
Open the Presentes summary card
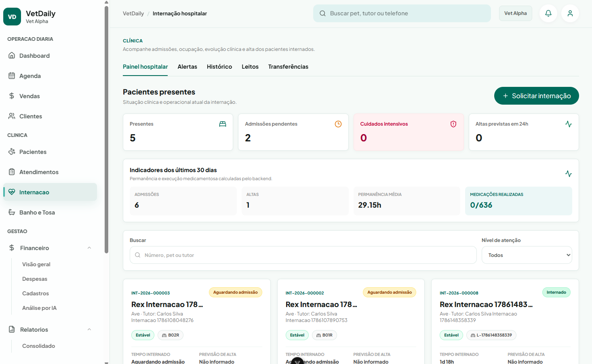pos(178,132)
